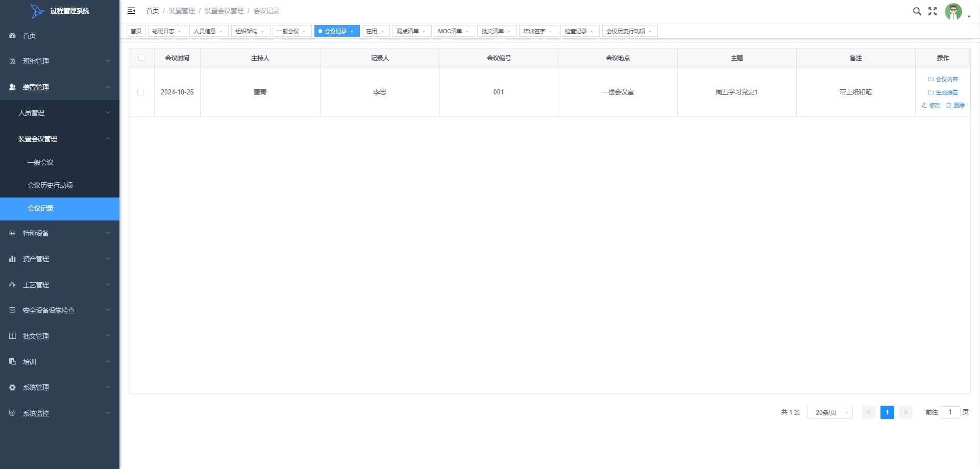Click 生成报告 icon in operations

point(930,92)
